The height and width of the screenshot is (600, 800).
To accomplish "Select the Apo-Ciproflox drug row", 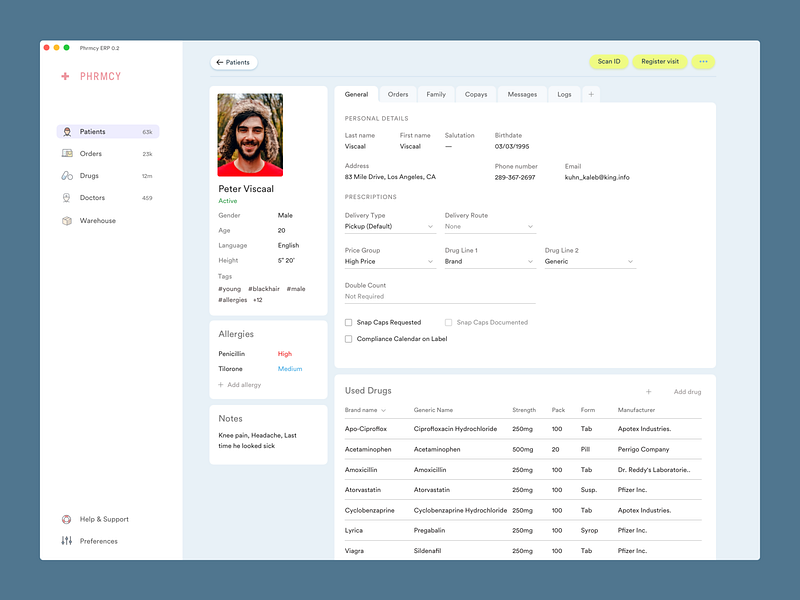I will (523, 429).
